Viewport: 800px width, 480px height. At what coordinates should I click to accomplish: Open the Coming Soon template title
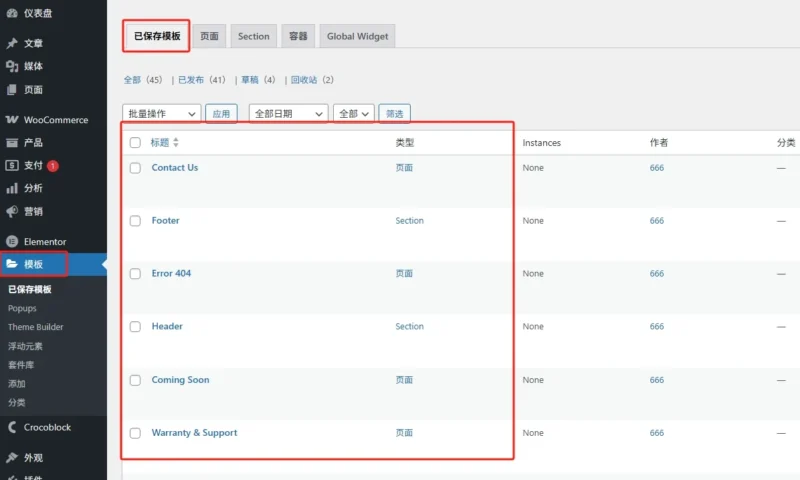180,380
